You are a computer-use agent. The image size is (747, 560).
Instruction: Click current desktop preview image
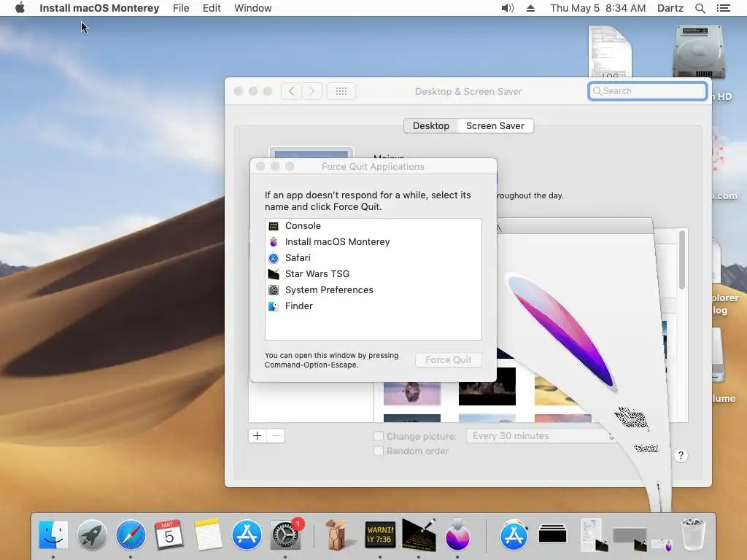311,153
